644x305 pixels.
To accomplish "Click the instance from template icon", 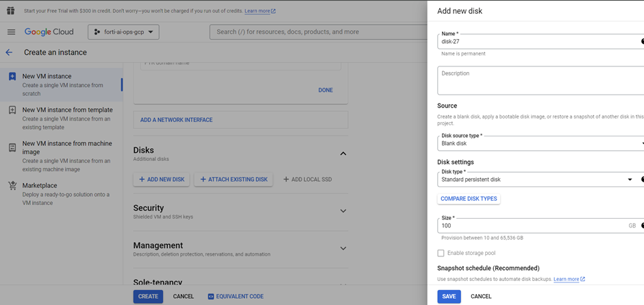I will click(12, 110).
